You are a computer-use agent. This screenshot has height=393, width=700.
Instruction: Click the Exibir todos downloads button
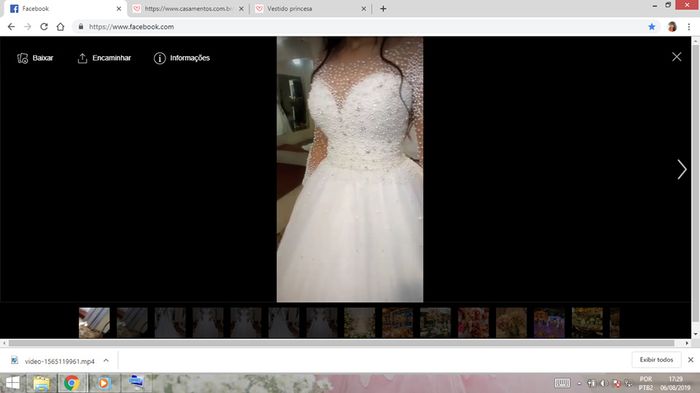tap(656, 360)
